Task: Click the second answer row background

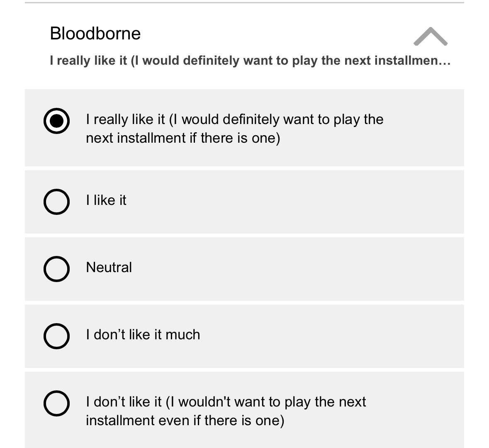Action: pos(245,201)
